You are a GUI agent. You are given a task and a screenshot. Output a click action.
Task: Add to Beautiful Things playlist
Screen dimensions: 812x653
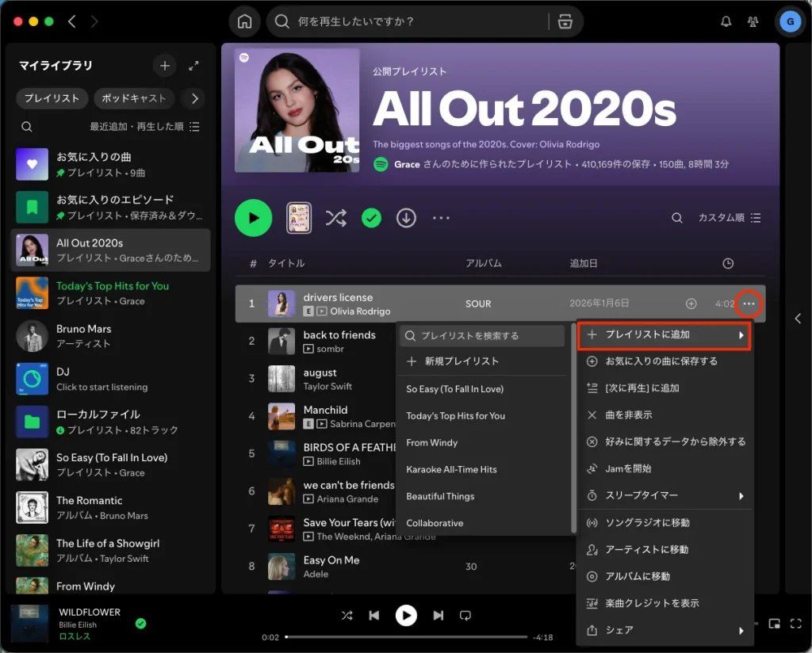(x=482, y=497)
